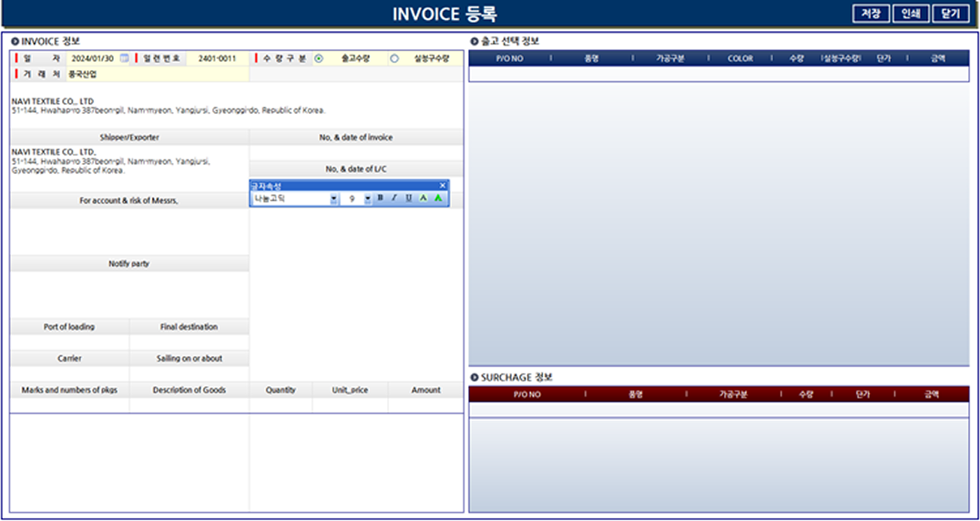
Task: Open the font size 9 dropdown
Action: [368, 198]
